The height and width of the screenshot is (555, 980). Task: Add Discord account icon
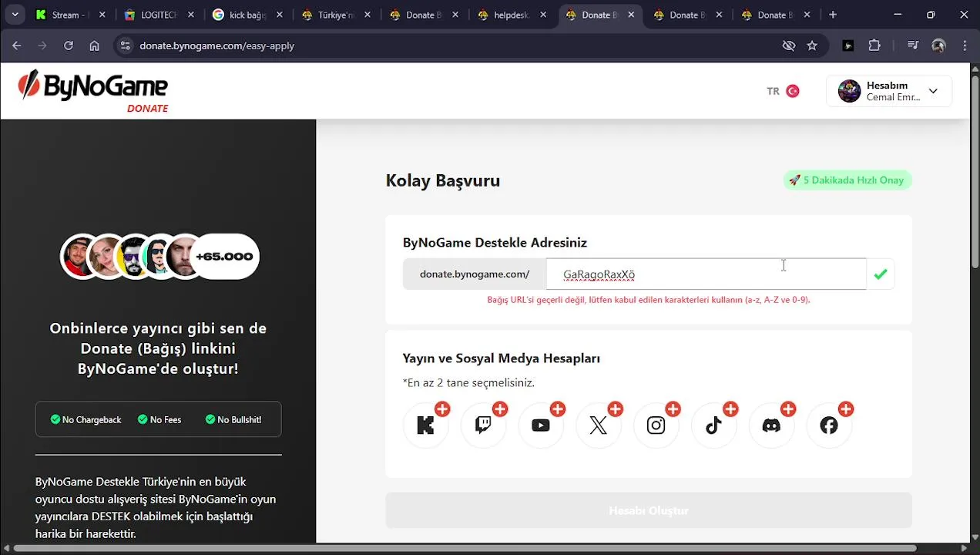pyautogui.click(x=771, y=425)
